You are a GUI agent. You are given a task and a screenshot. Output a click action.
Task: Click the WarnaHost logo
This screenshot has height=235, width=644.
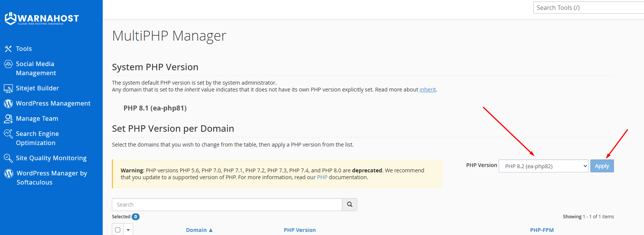pos(42,18)
